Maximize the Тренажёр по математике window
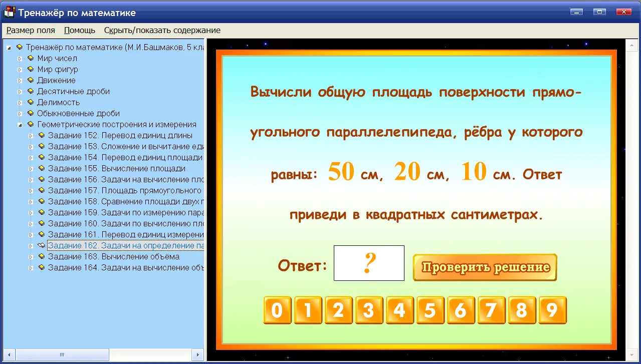641x364 pixels. tap(599, 12)
